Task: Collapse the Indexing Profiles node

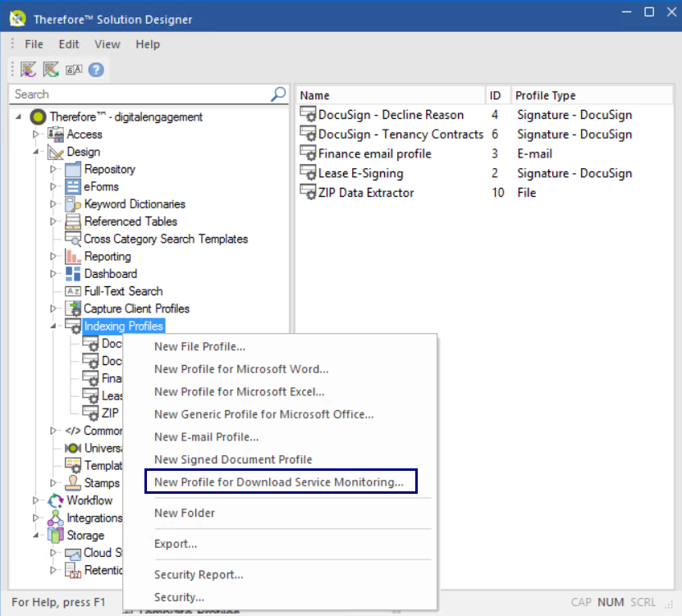Action: pyautogui.click(x=53, y=326)
